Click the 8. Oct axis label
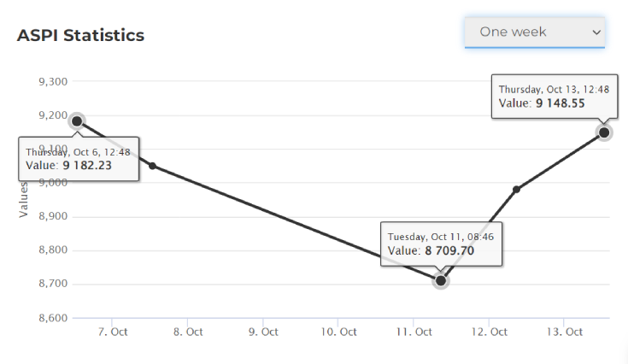This screenshot has width=628, height=364. coord(188,332)
